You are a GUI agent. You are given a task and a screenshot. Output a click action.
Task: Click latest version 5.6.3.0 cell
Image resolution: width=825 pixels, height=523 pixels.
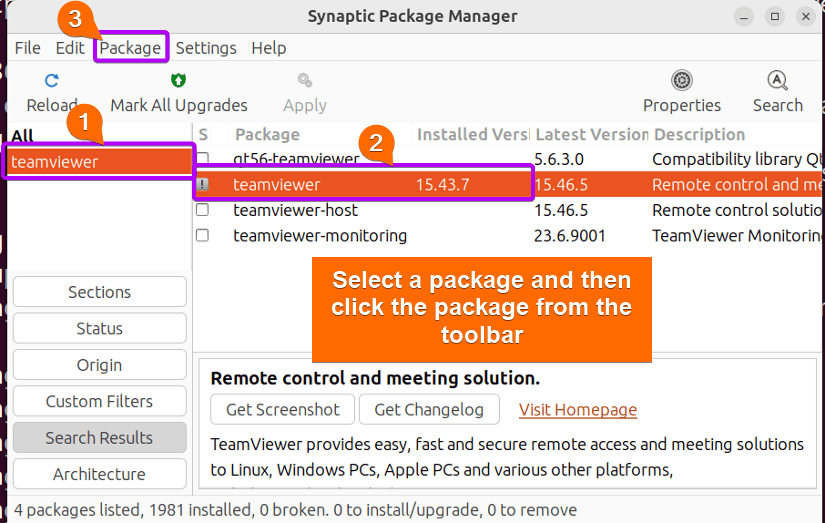click(x=559, y=159)
